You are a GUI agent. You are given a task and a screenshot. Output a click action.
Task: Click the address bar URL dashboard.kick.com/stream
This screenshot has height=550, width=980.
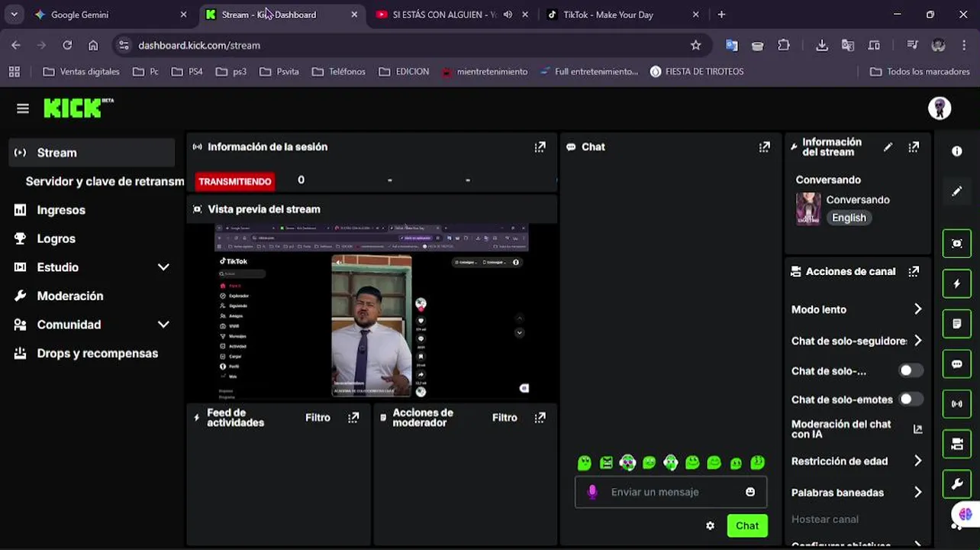(x=199, y=45)
